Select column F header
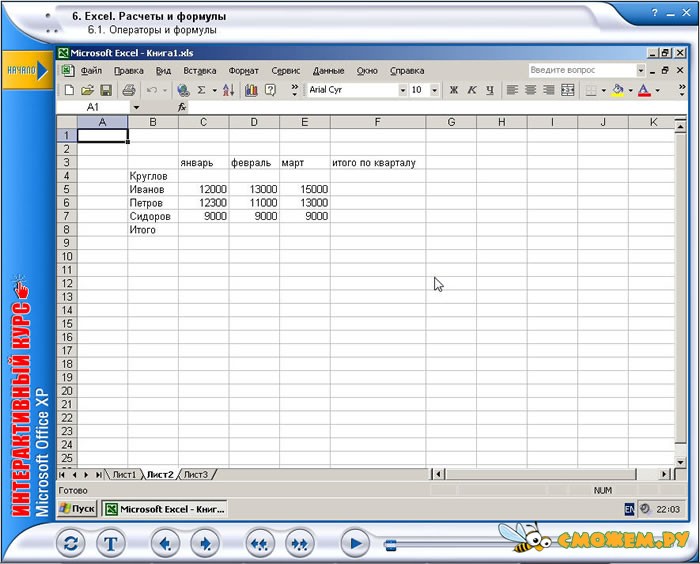 (x=378, y=122)
